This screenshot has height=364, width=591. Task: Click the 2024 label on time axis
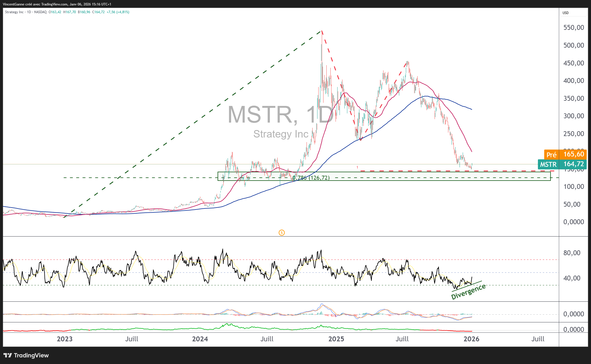tap(200, 339)
